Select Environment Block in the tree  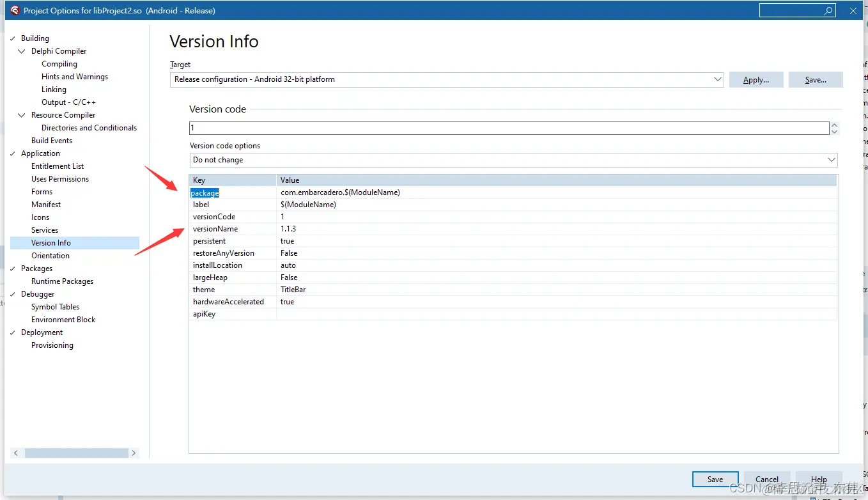[x=63, y=320]
